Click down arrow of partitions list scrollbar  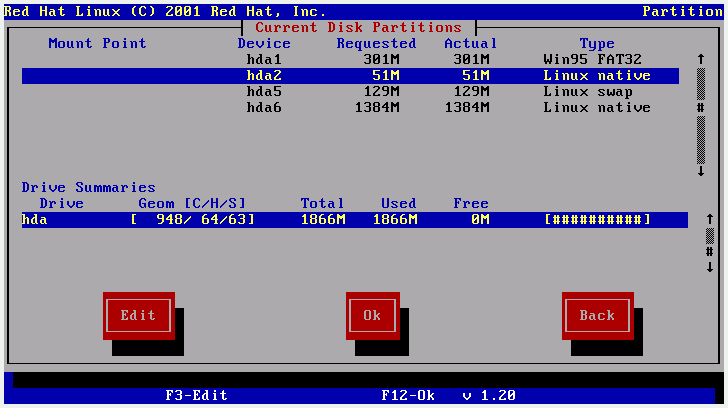701,171
